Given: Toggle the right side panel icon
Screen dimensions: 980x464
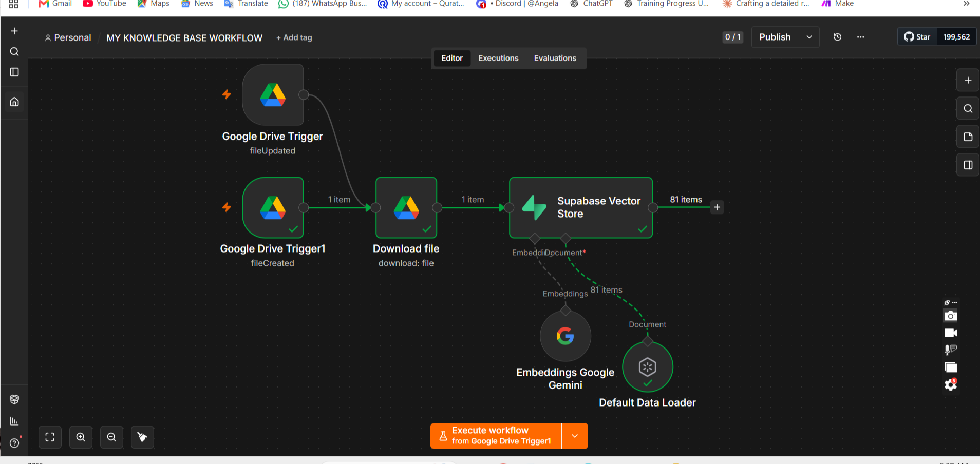Looking at the screenshot, I should pos(968,165).
